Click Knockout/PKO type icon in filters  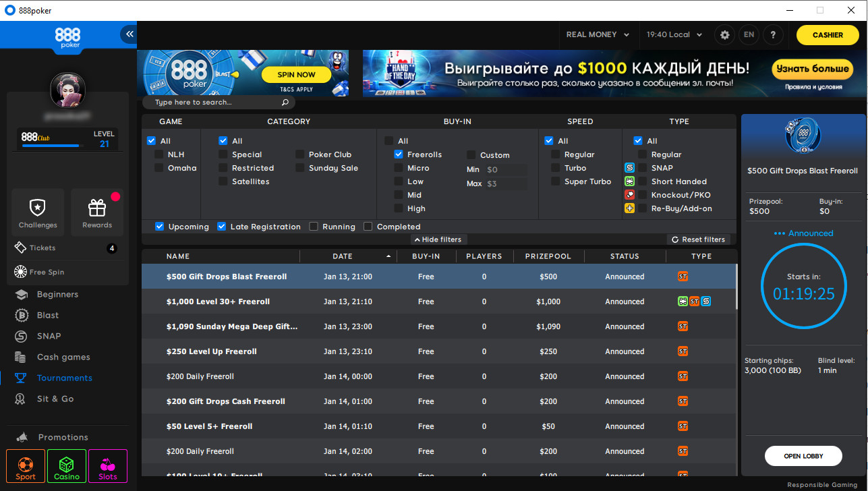tap(630, 195)
